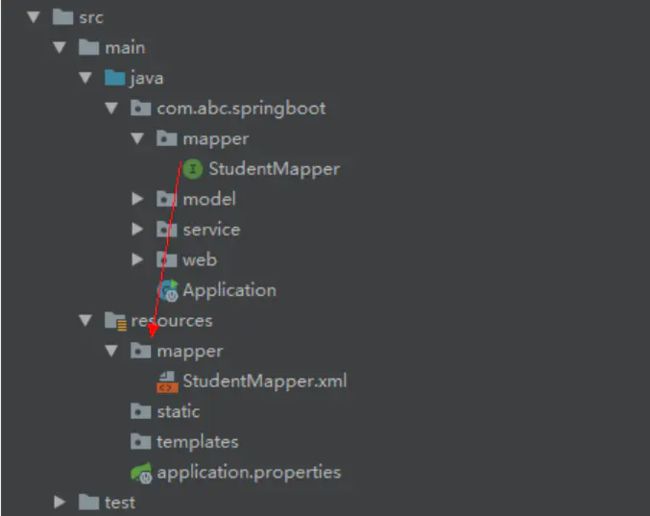The width and height of the screenshot is (650, 516).
Task: Collapse the resources mapper folder arrow
Action: coord(111,351)
